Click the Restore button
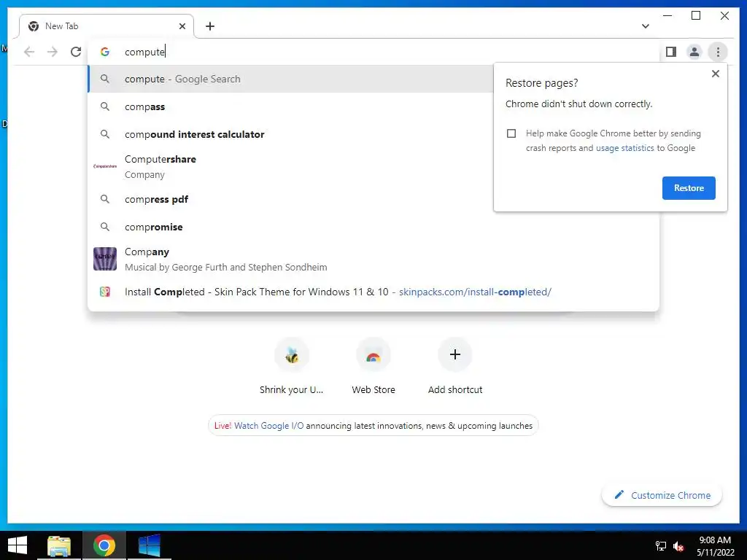Viewport: 747px width, 560px height. click(x=689, y=188)
